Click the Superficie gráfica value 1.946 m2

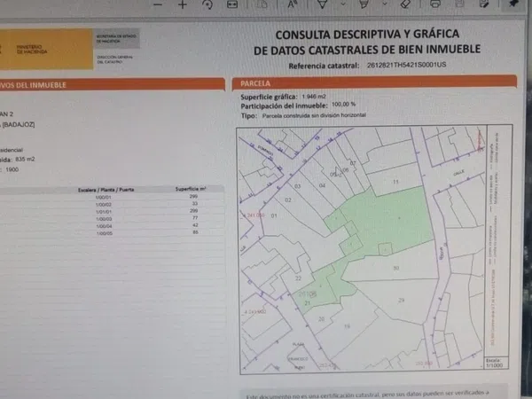(314, 97)
